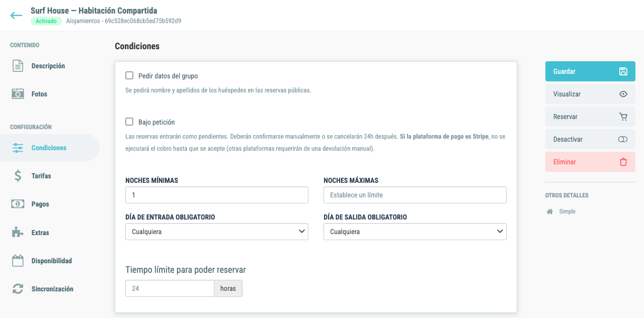The image size is (644, 318).
Task: Click the Fotos camera icon
Action: pos(18,94)
